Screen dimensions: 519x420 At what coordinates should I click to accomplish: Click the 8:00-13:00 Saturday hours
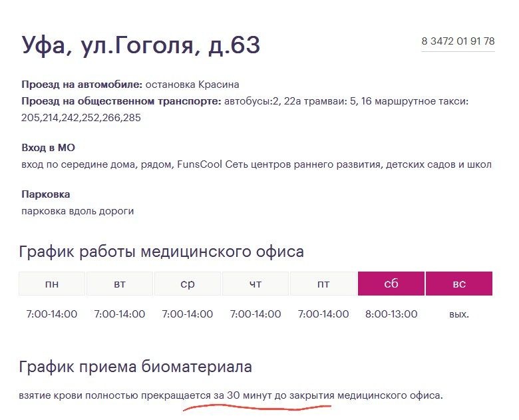click(391, 314)
